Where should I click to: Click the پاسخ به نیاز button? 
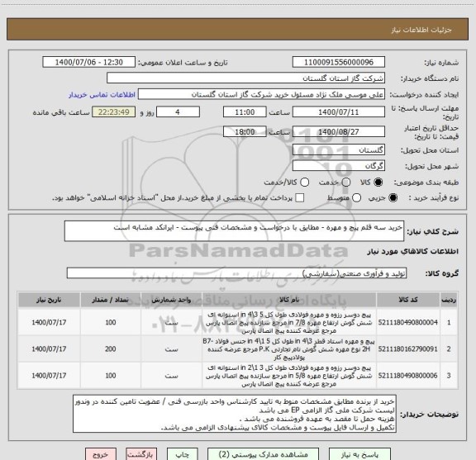[x=359, y=454]
